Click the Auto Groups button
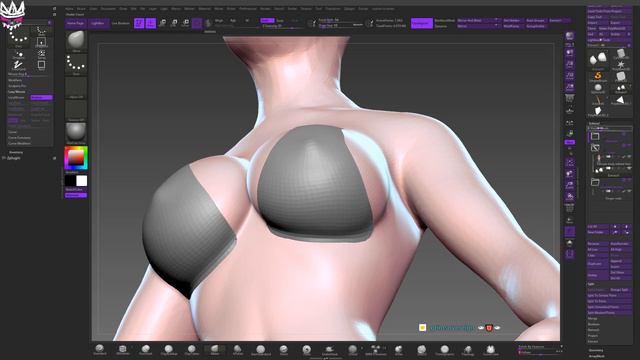Image resolution: width=640 pixels, height=360 pixels. 536,20
